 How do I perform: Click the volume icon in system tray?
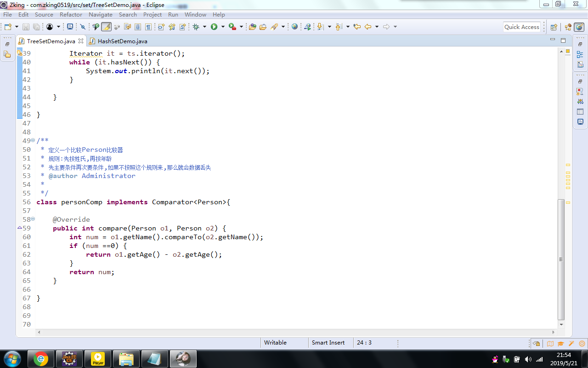[528, 359]
